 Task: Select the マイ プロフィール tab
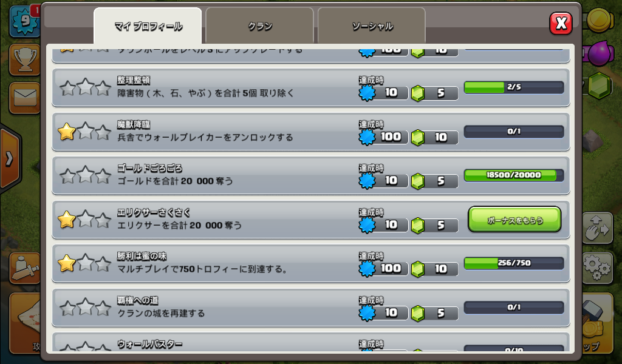(x=148, y=26)
